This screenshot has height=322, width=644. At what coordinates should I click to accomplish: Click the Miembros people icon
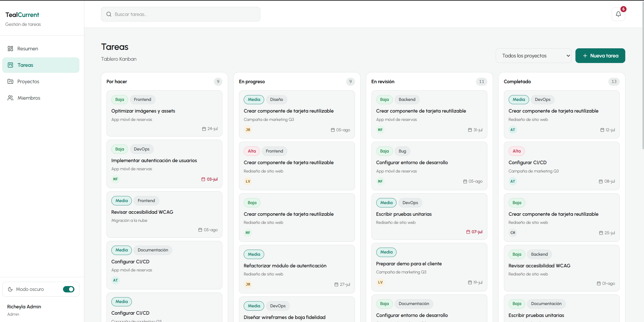pos(10,98)
